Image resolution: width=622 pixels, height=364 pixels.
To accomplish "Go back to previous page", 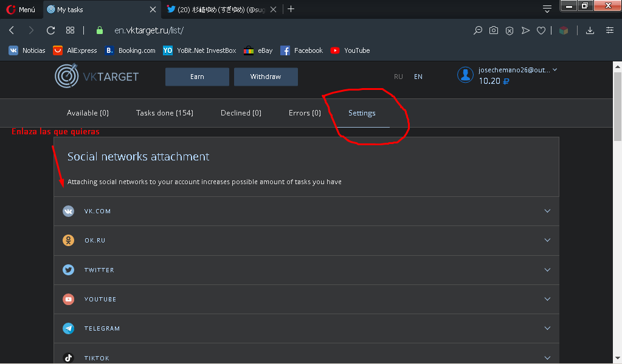I will click(12, 30).
